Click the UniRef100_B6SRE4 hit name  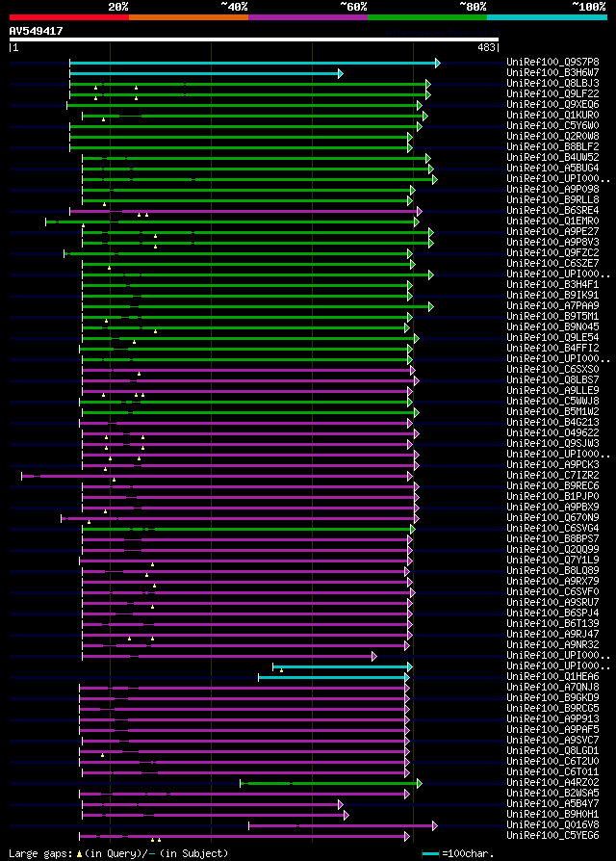coord(552,210)
